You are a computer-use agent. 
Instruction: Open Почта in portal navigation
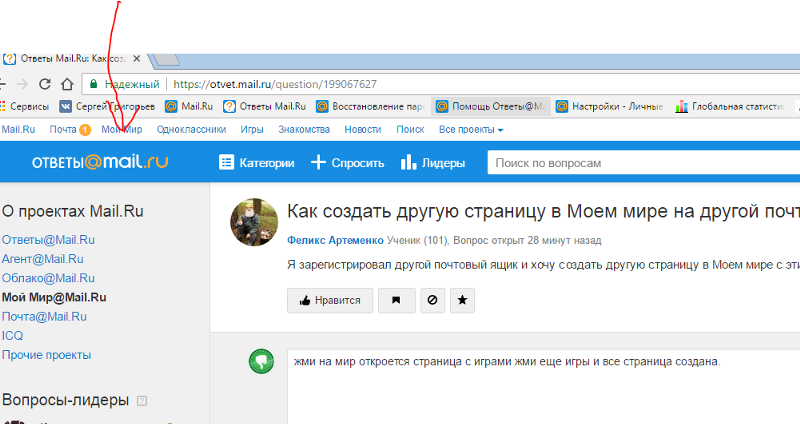pyautogui.click(x=63, y=130)
